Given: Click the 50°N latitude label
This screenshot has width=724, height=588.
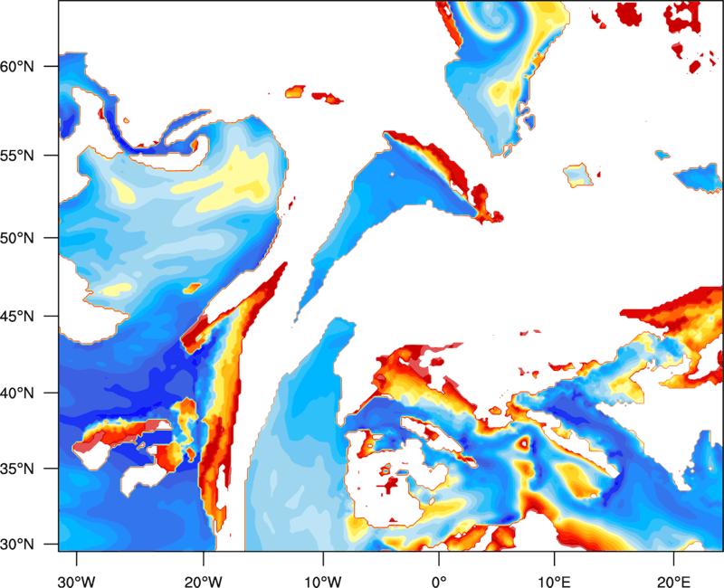Looking at the screenshot, I should click(17, 238).
